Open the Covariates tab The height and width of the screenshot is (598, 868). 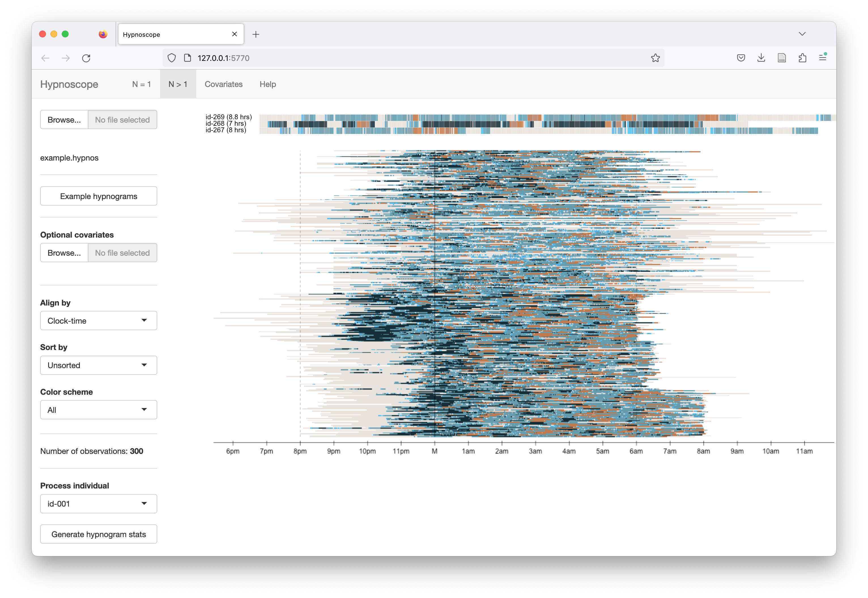coord(223,84)
